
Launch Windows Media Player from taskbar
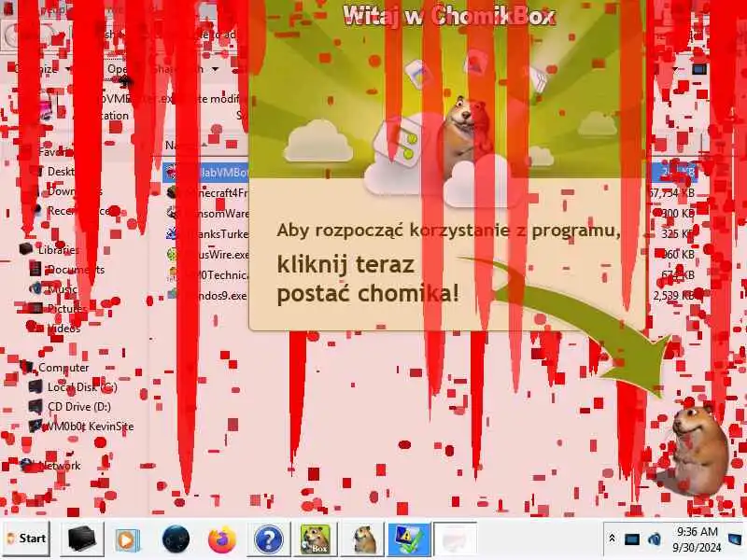pyautogui.click(x=127, y=539)
